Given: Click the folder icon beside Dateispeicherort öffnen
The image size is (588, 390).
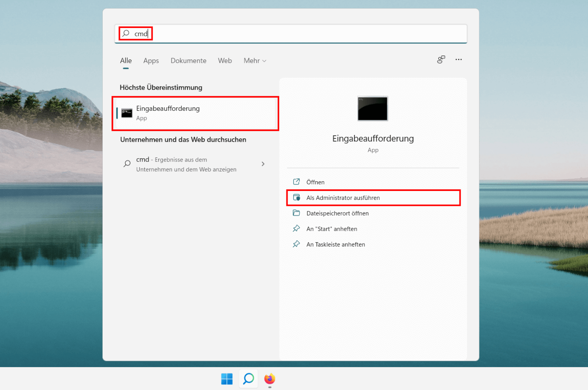Looking at the screenshot, I should point(297,213).
